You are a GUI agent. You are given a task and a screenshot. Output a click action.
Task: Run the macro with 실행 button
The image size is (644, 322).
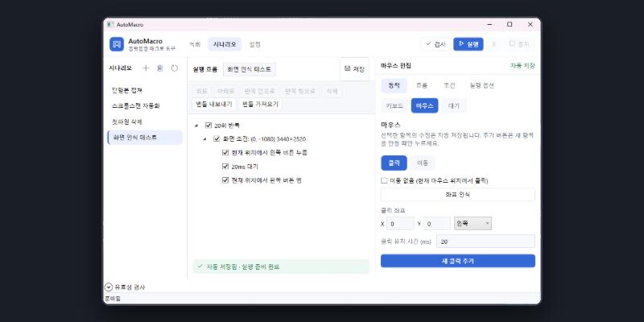click(x=469, y=44)
